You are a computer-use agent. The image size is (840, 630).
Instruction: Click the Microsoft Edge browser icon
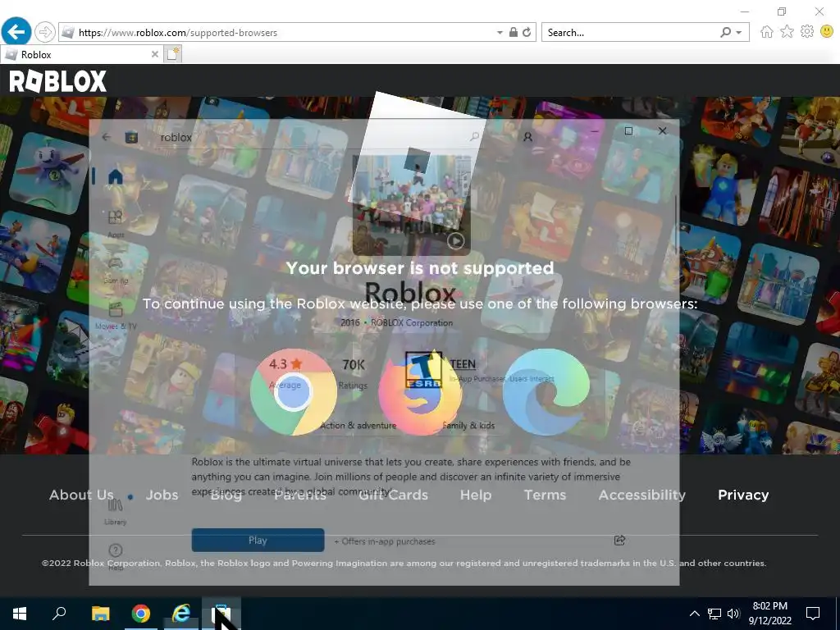click(546, 392)
